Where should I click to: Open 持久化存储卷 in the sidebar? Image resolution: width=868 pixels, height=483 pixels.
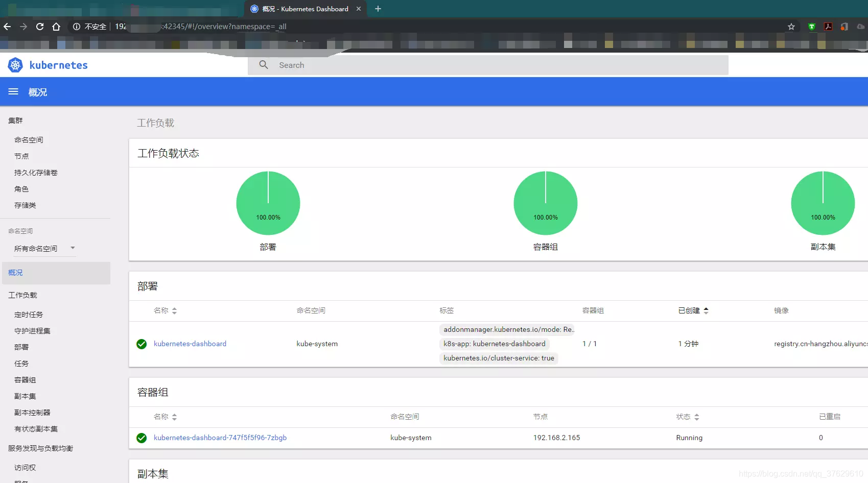click(x=36, y=173)
